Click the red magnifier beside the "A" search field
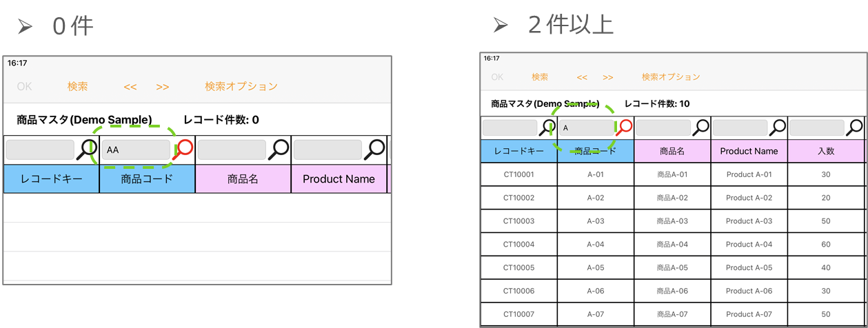The image size is (868, 328). coord(625,127)
